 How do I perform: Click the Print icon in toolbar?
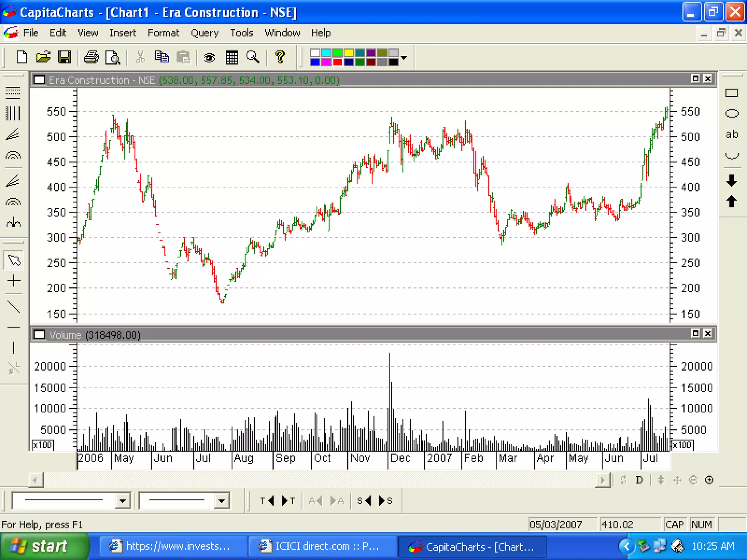pos(91,57)
